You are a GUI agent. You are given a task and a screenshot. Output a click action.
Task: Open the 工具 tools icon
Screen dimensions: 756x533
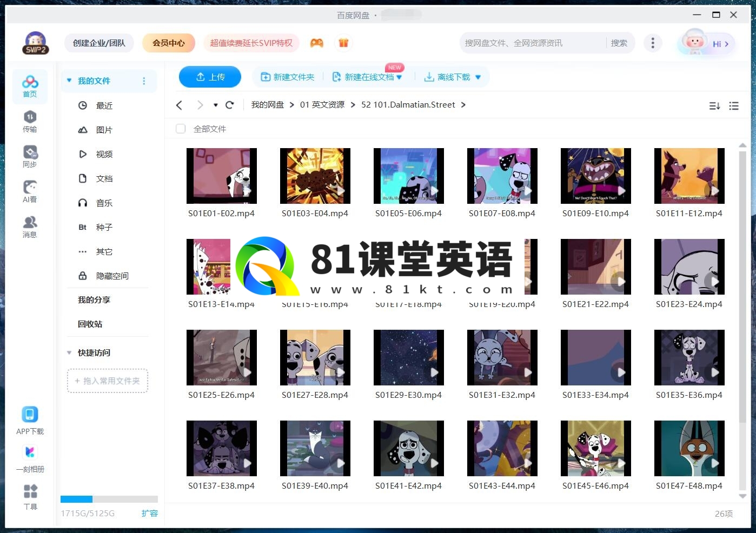point(30,491)
